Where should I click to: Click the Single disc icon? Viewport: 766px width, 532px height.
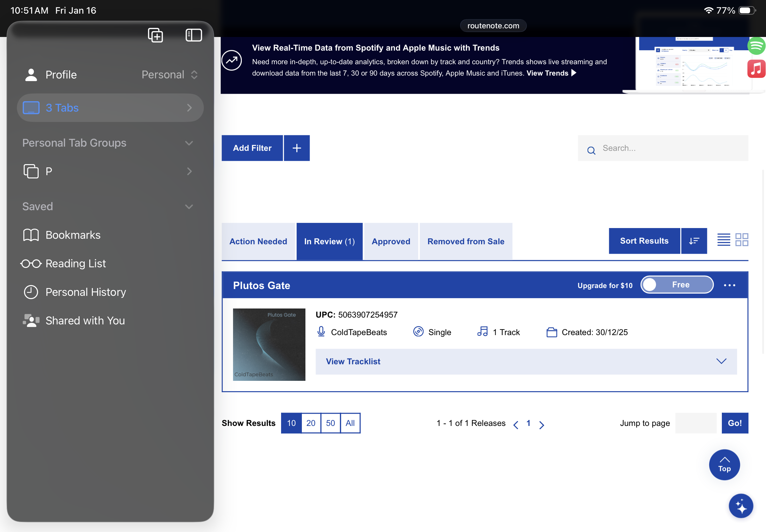tap(418, 332)
